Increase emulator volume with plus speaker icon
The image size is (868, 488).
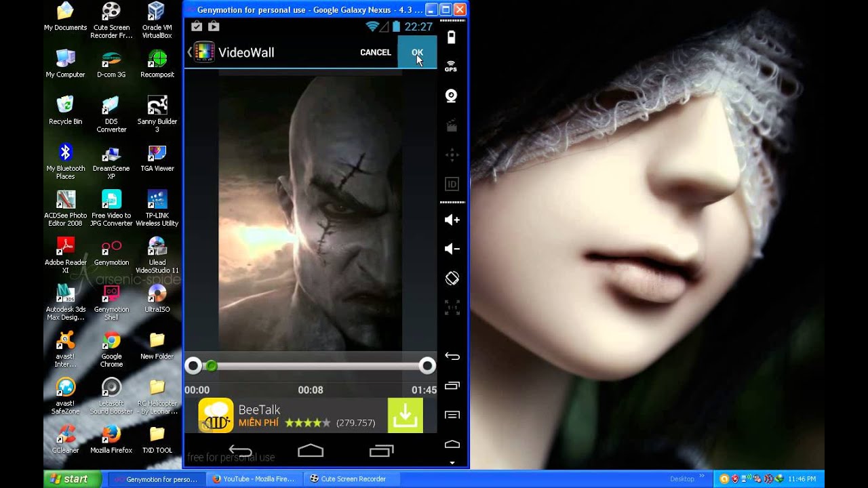point(452,220)
